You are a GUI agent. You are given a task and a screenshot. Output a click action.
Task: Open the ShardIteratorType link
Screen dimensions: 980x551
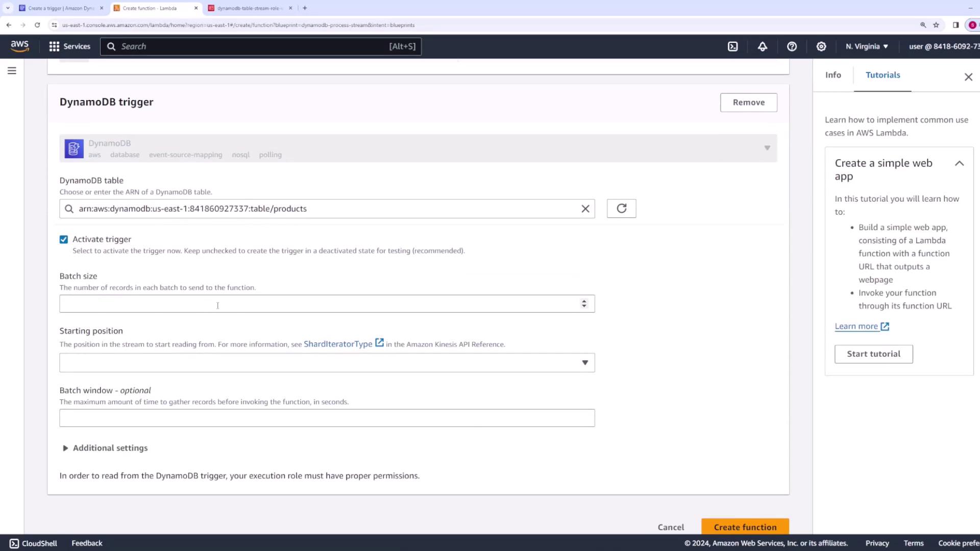pos(338,344)
